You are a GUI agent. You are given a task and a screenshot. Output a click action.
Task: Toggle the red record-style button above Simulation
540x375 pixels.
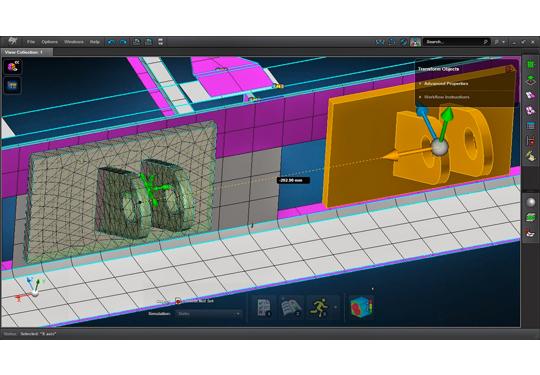point(178,301)
